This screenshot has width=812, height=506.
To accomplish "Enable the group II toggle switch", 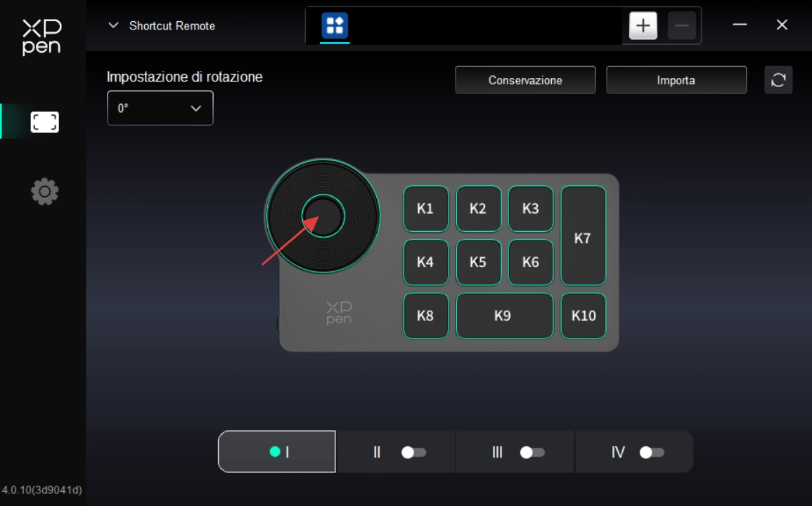I will tap(413, 453).
